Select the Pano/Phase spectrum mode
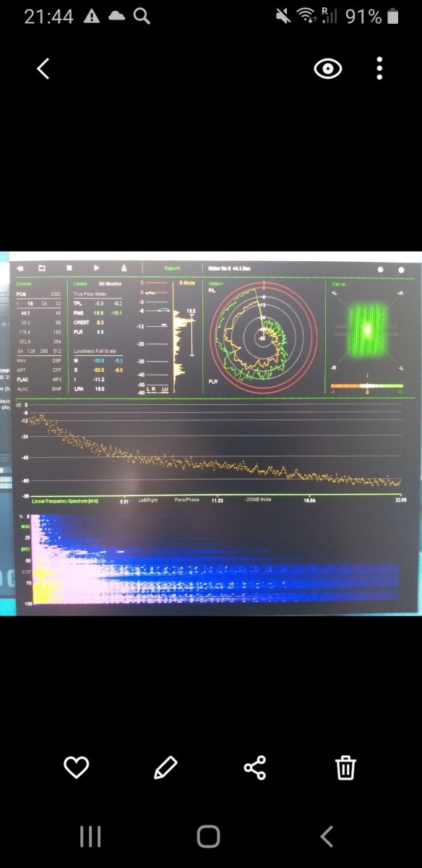The image size is (422, 868). [186, 500]
